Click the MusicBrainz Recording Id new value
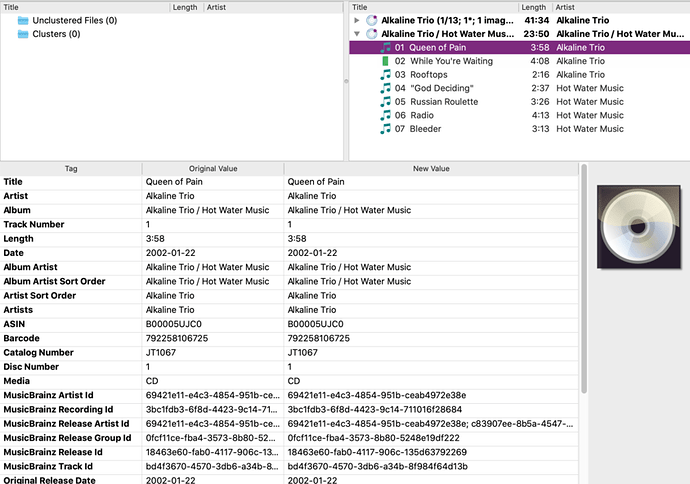 pyautogui.click(x=374, y=410)
